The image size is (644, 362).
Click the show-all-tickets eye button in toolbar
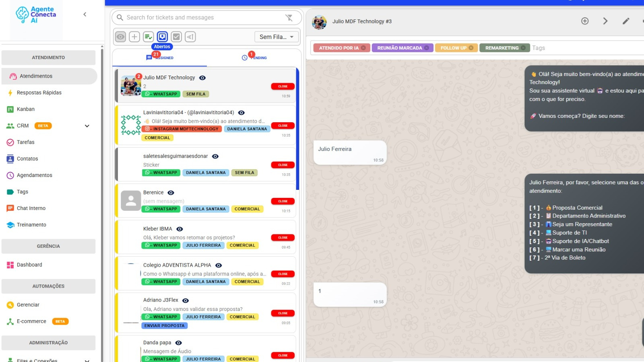[120, 37]
